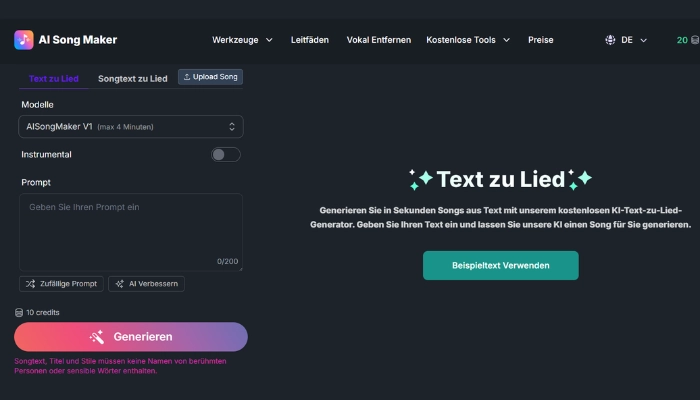Click the AI Song Maker title link

click(x=78, y=40)
